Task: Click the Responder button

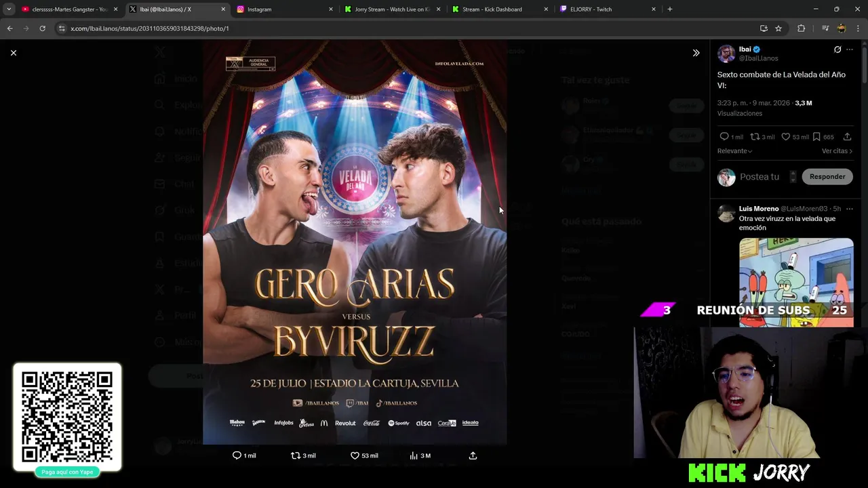Action: [827, 176]
